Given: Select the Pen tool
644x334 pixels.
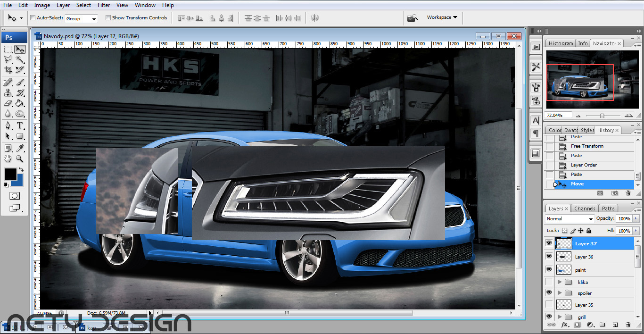Looking at the screenshot, I should tap(8, 125).
